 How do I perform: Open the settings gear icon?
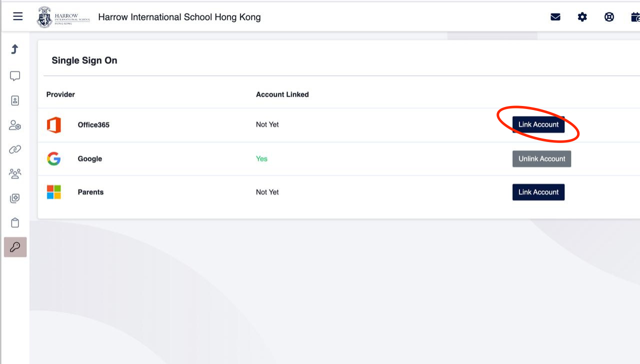pos(582,17)
